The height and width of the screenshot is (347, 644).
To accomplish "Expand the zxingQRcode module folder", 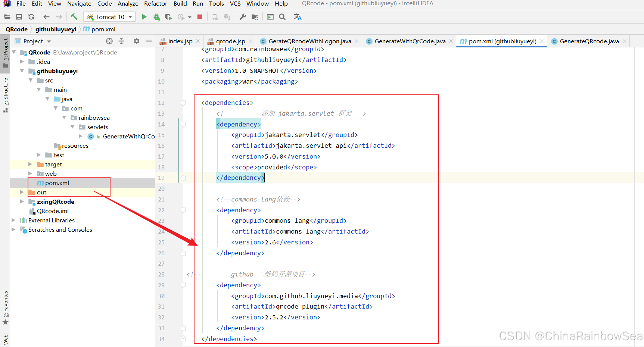I will click(22, 201).
